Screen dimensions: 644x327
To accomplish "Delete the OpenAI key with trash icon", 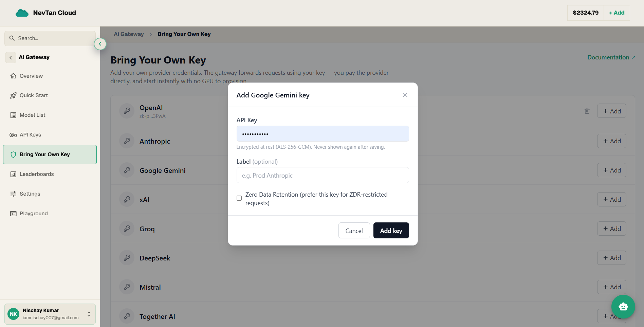I will click(x=587, y=111).
